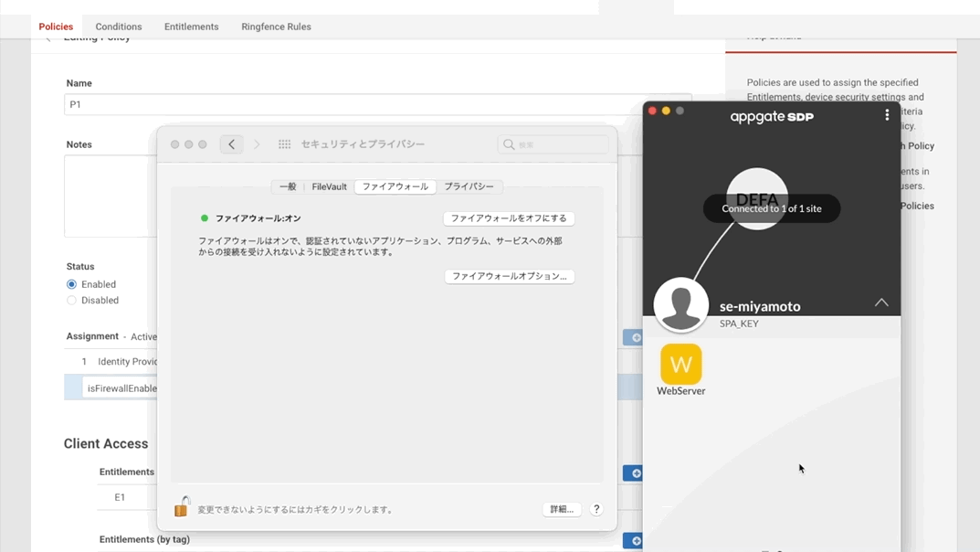Select the Disabled status radio button
Image resolution: width=980 pixels, height=552 pixels.
click(71, 300)
